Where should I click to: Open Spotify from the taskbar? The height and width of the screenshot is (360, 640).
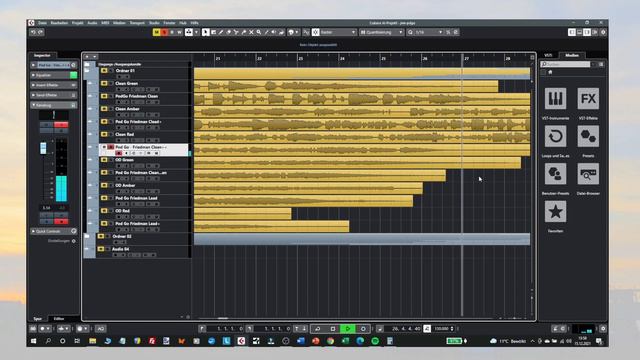click(x=375, y=341)
